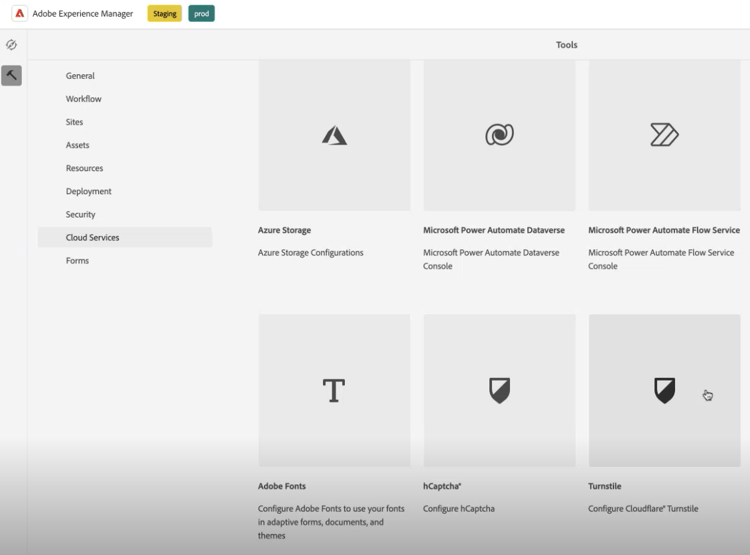The image size is (750, 555).
Task: Open the Azure Storage triangle icon card
Action: (334, 135)
